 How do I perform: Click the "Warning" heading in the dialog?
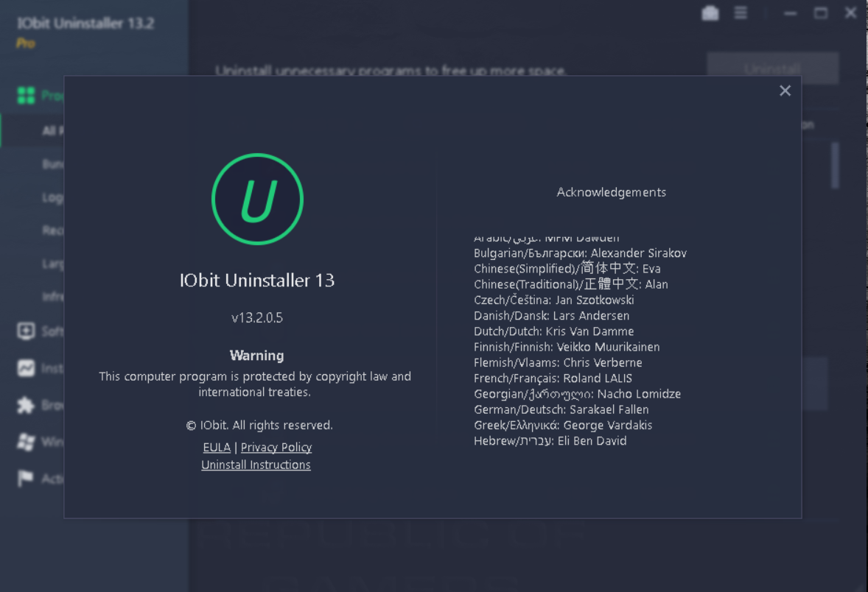[257, 355]
